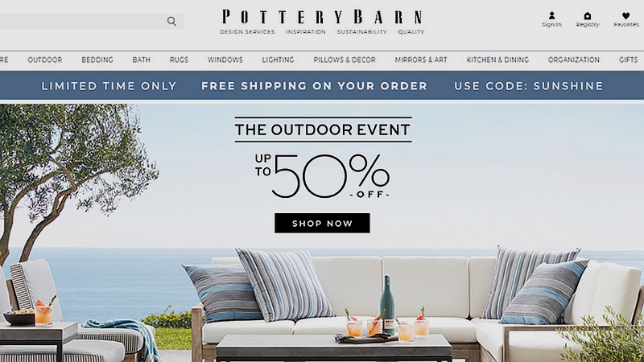The image size is (644, 362).
Task: Open the Outdoor menu
Action: 45,60
